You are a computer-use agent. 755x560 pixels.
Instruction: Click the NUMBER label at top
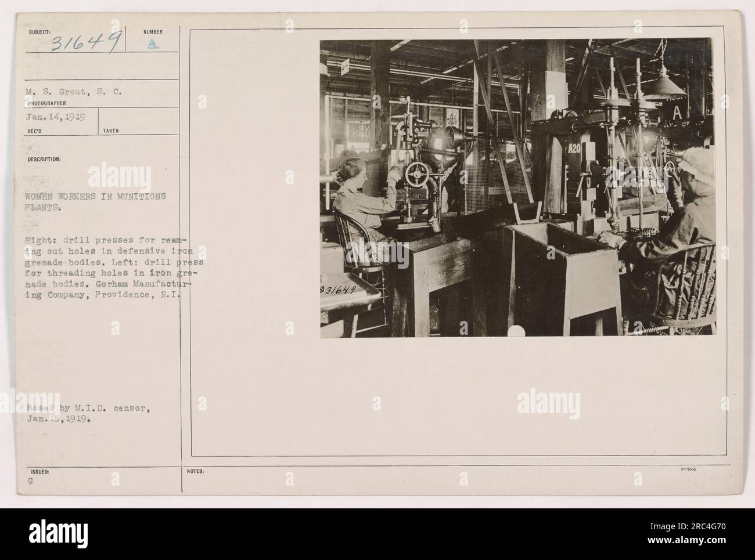tap(154, 32)
